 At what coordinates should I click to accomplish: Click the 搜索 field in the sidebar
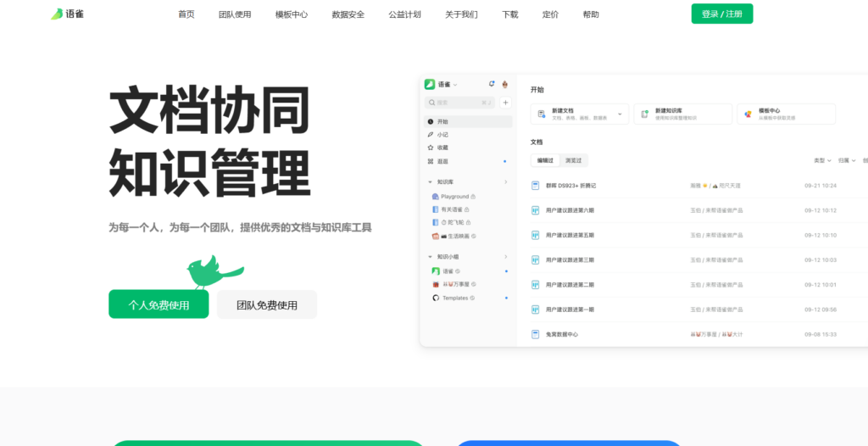pyautogui.click(x=459, y=103)
